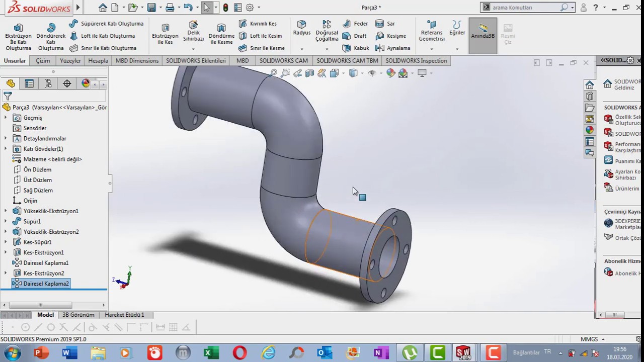Select Döndürerek Katı Oluşturma tool
Screen dimensions: 644x362
pos(51,37)
